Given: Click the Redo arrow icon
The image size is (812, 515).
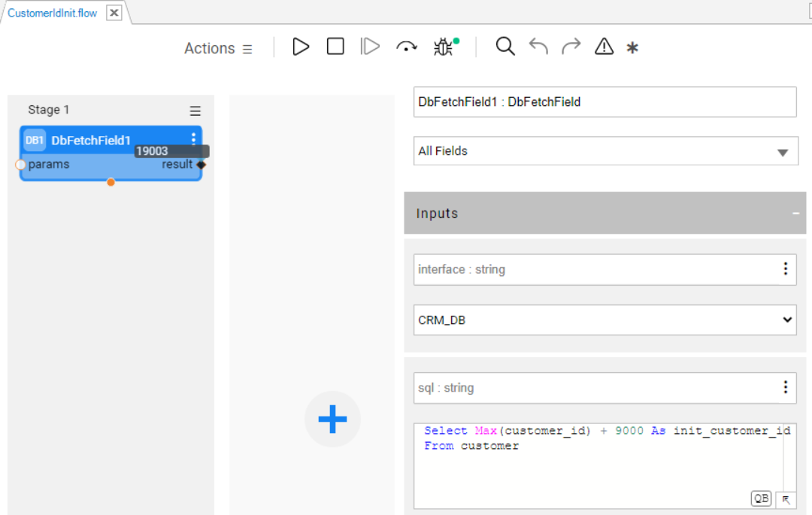Looking at the screenshot, I should coord(571,47).
